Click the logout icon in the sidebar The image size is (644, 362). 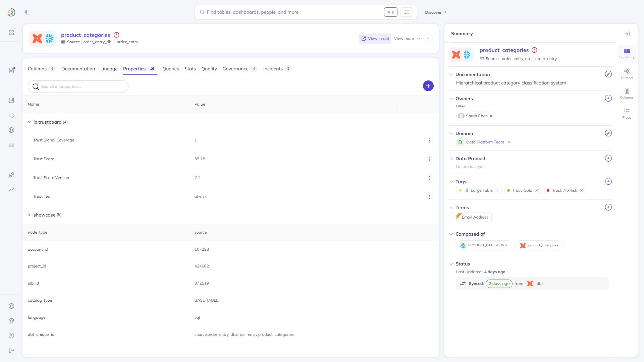11,350
